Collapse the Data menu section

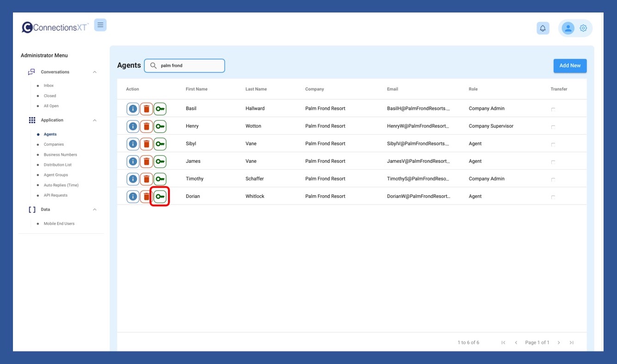94,210
